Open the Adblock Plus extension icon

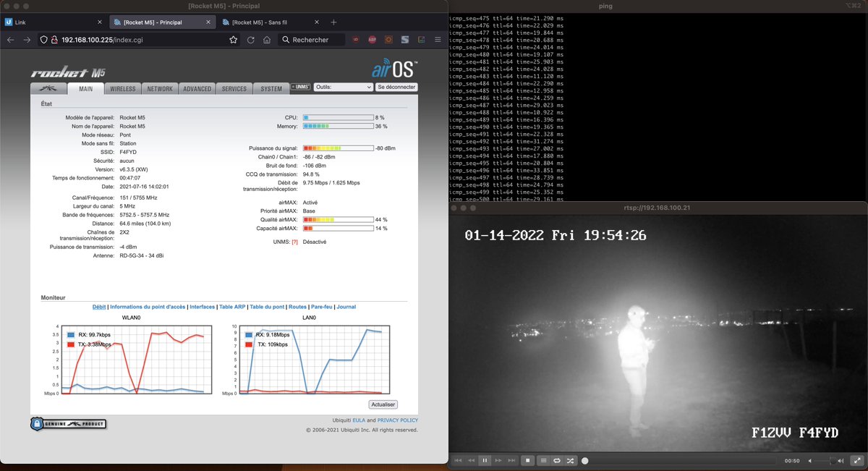[373, 40]
